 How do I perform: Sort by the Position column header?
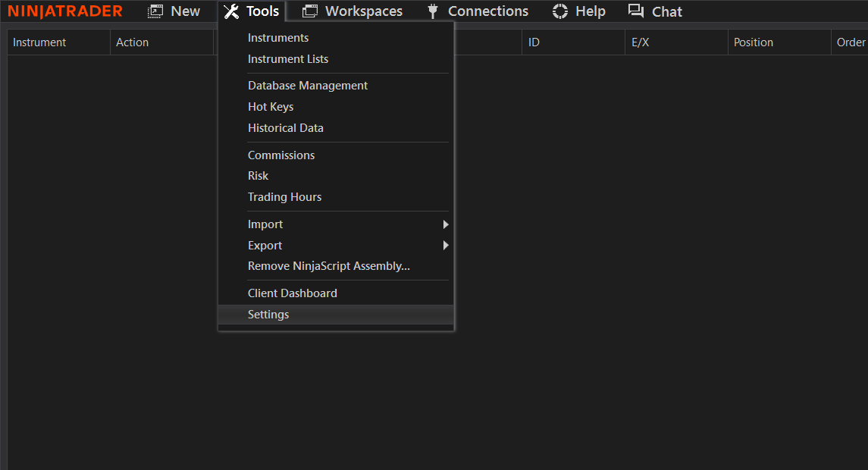pos(754,42)
